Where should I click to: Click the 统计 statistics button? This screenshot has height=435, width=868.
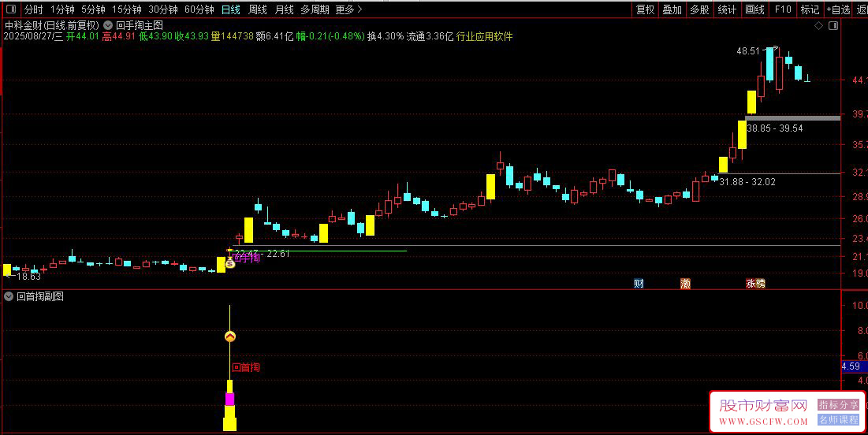tap(727, 9)
